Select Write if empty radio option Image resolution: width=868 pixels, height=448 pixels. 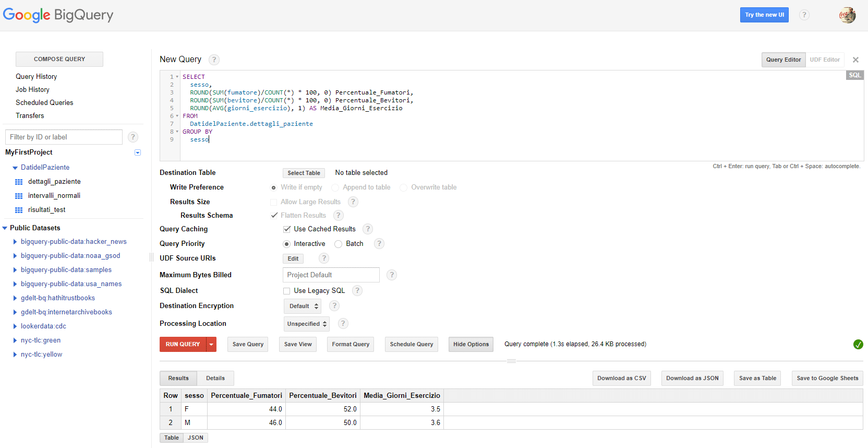click(273, 187)
